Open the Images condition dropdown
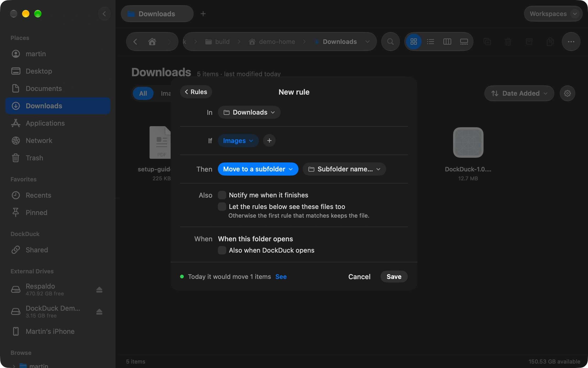The width and height of the screenshot is (588, 368). click(238, 141)
